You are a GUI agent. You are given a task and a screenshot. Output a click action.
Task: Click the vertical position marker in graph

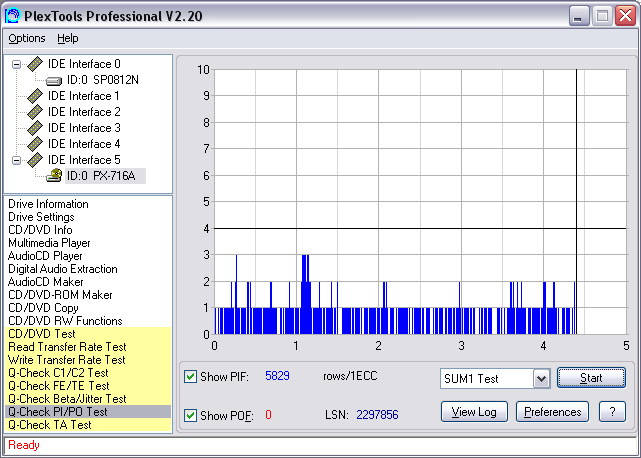coord(576,202)
